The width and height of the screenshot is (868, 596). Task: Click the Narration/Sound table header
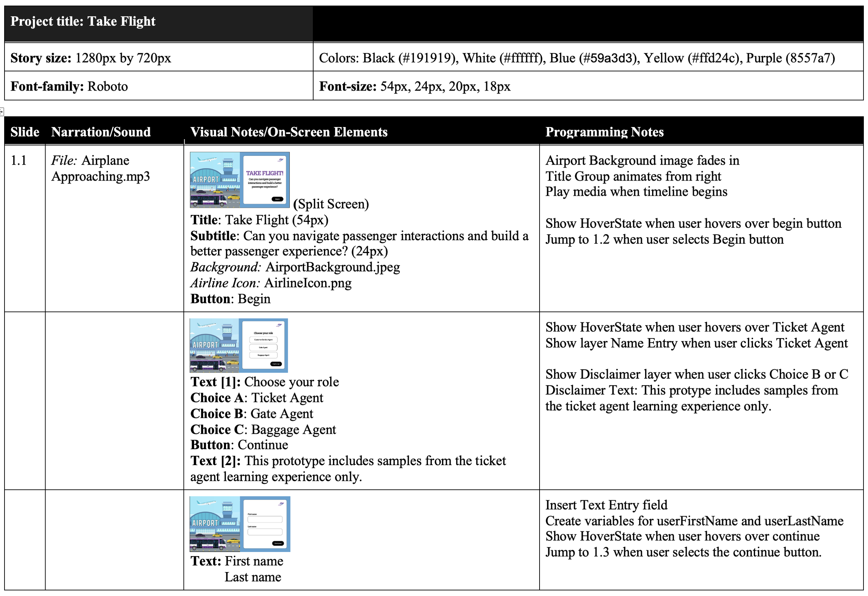click(x=101, y=132)
